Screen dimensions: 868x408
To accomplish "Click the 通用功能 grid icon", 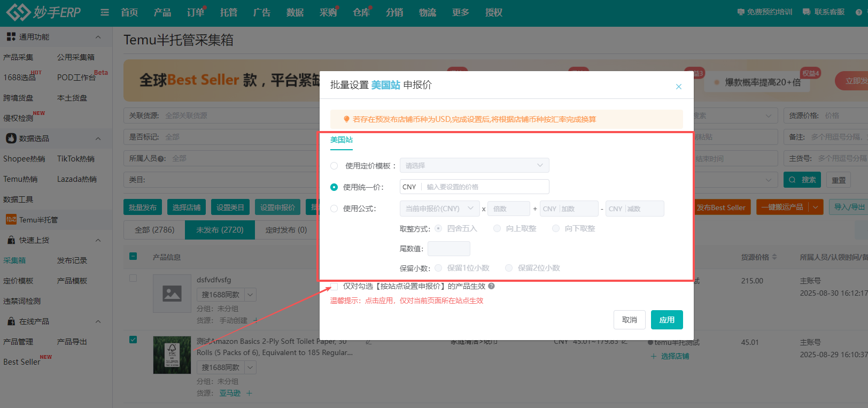I will pyautogui.click(x=11, y=36).
